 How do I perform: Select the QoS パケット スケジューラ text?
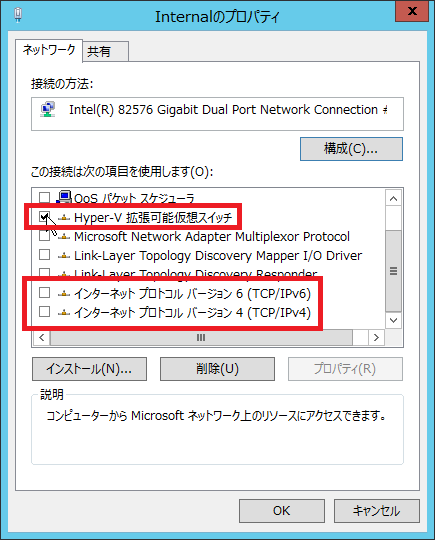tap(134, 198)
